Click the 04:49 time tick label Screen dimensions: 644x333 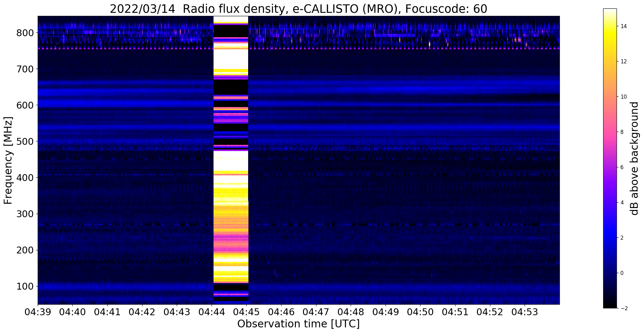click(386, 312)
